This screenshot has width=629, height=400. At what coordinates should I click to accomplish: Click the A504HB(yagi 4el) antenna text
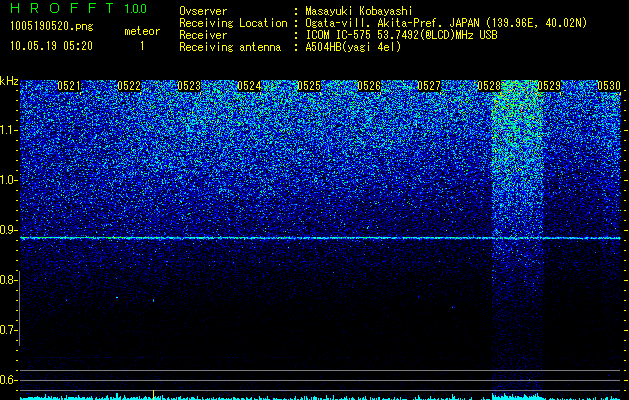click(x=353, y=47)
